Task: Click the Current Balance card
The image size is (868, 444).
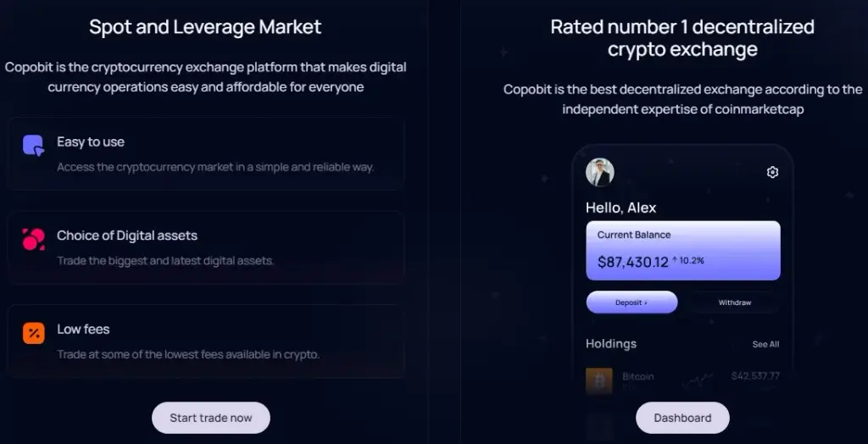Action: pyautogui.click(x=683, y=250)
